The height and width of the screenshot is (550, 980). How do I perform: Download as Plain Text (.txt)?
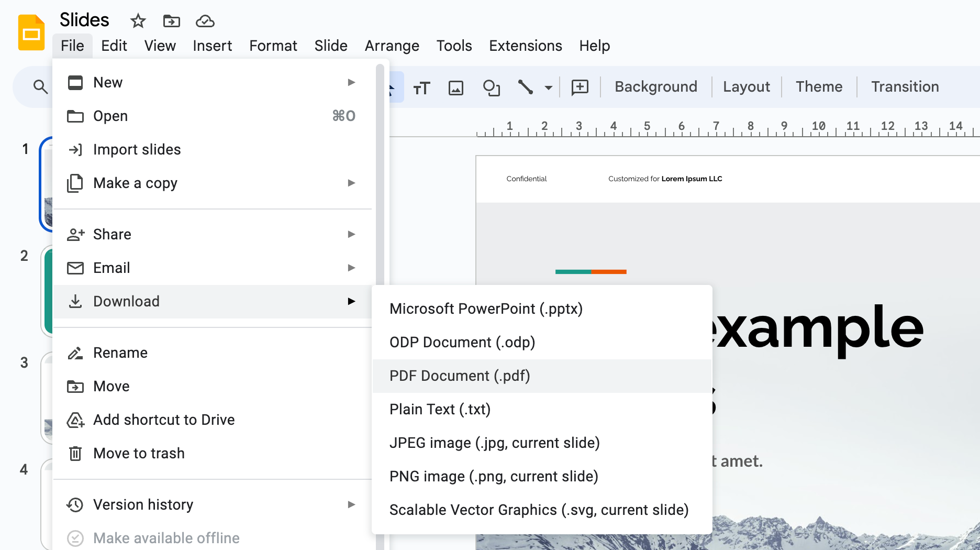pos(542,410)
